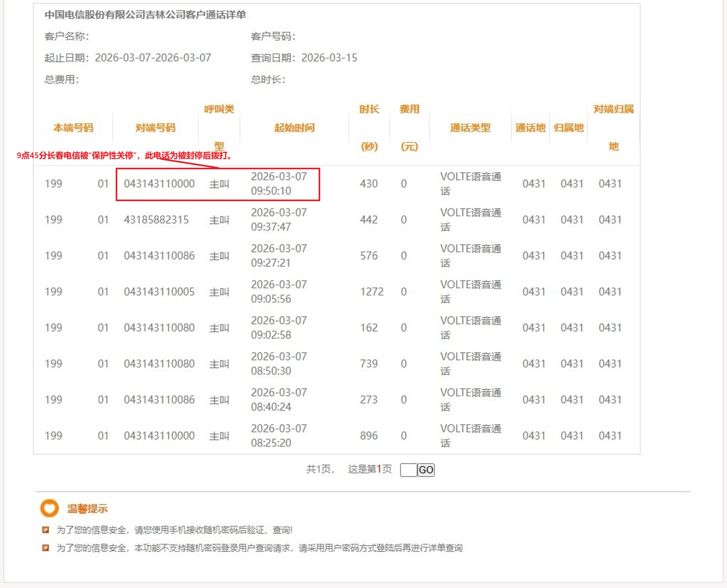Image resolution: width=727 pixels, height=588 pixels.
Task: Click the 起止日期 date range text
Action: [128, 58]
